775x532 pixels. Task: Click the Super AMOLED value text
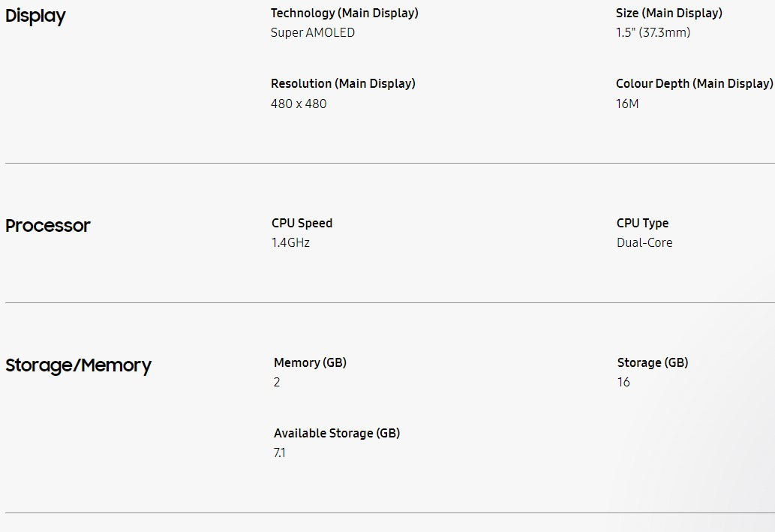click(x=313, y=32)
